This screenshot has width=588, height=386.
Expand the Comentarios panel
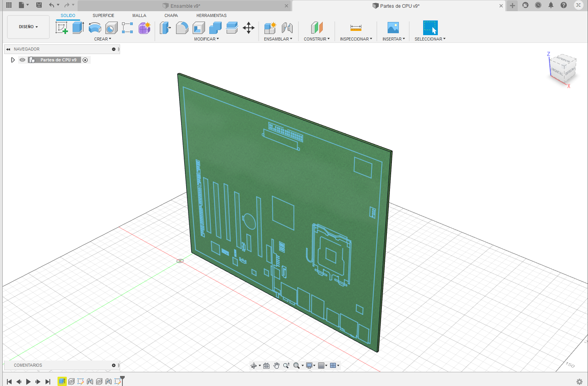coord(114,365)
